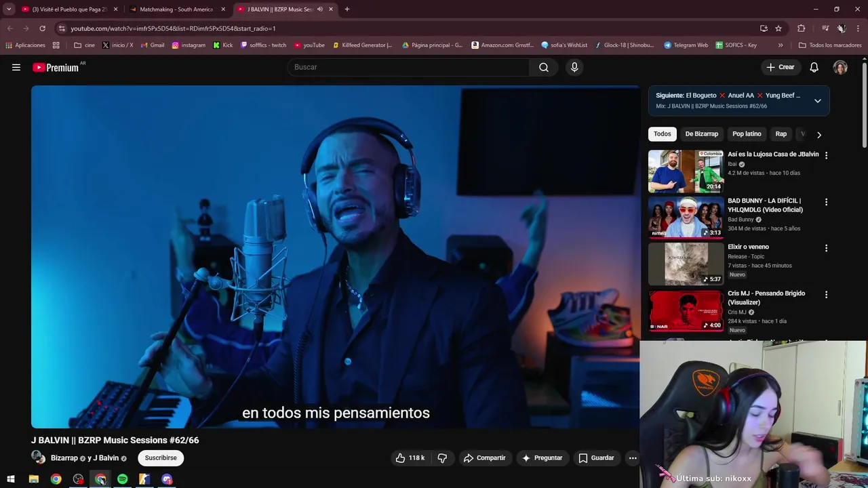Open Todos los marcadores folder
This screenshot has height=488, width=868.
pos(830,45)
